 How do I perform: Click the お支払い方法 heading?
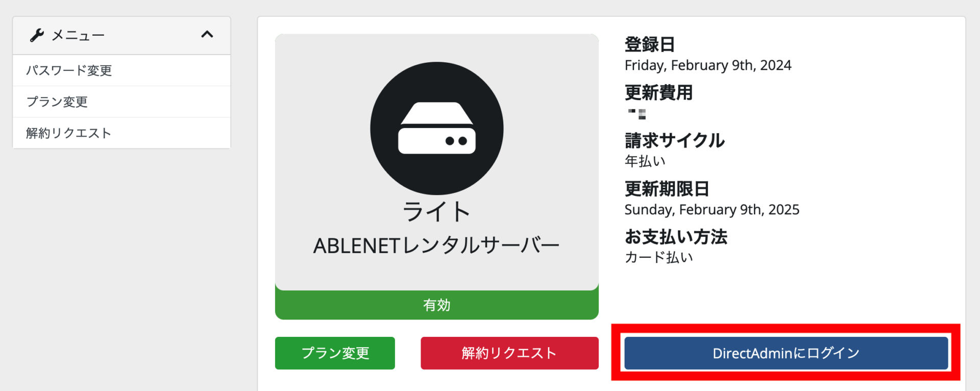[x=676, y=237]
